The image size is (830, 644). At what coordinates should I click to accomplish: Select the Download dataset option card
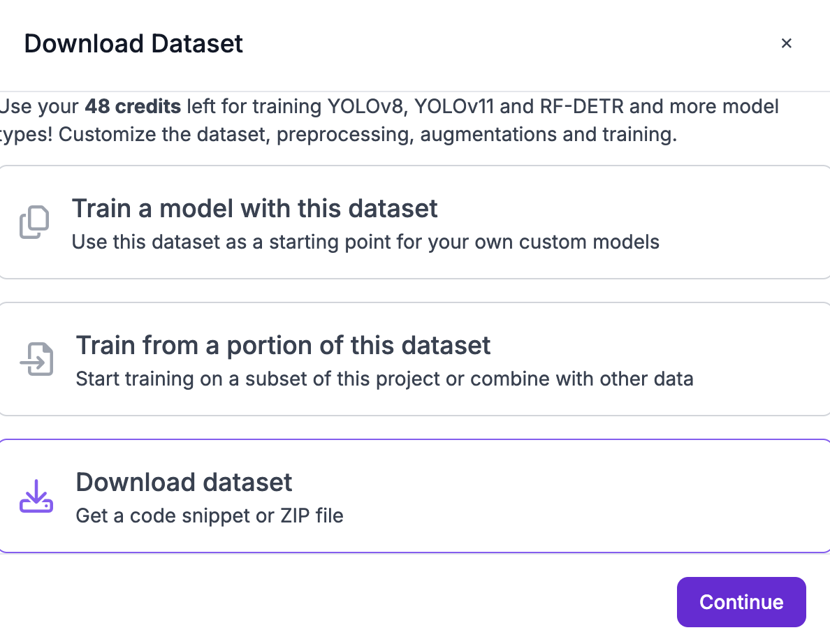[415, 495]
